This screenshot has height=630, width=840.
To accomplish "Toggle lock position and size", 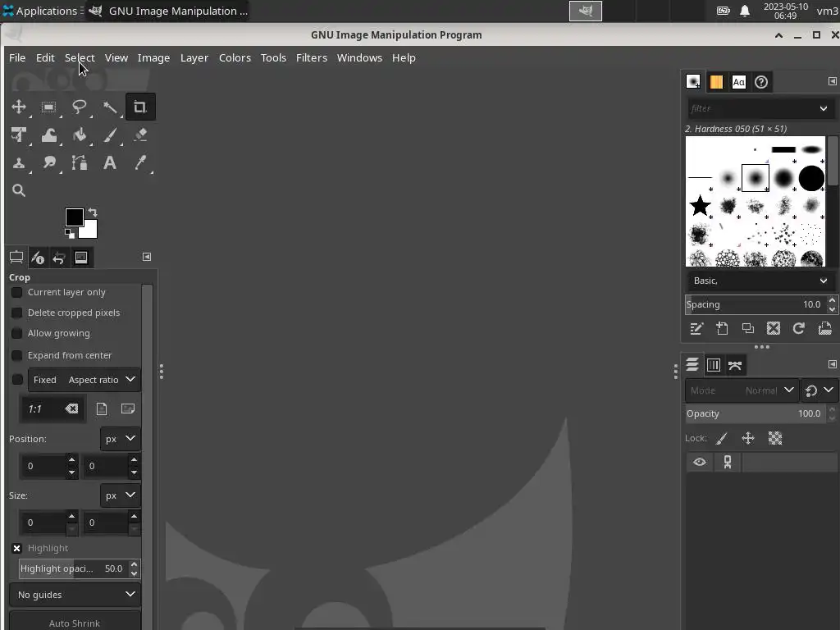I will [748, 438].
